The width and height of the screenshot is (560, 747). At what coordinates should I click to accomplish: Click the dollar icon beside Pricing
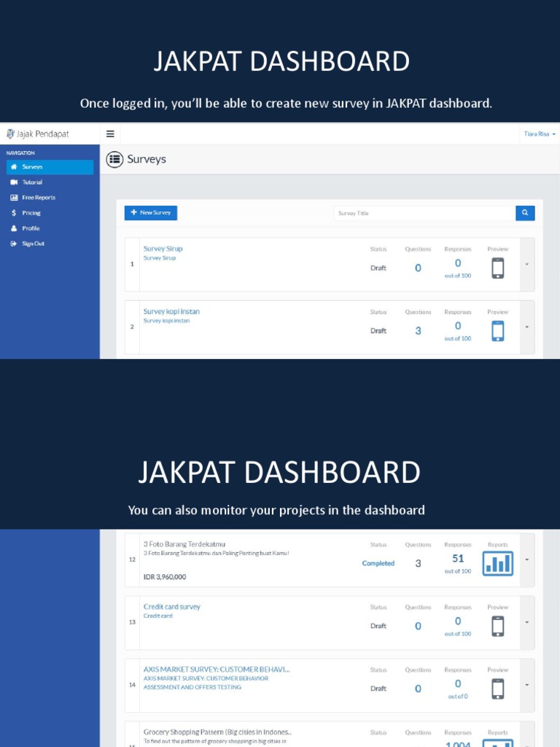14,213
